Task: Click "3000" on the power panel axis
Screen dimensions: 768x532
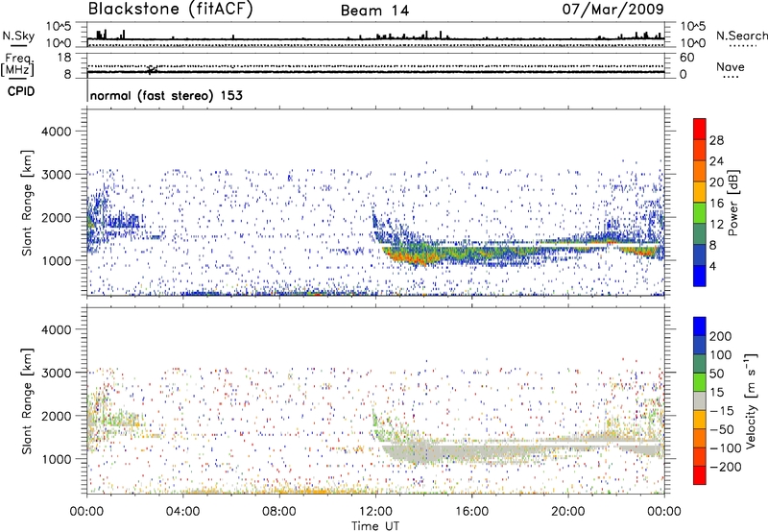Action: tap(56, 175)
